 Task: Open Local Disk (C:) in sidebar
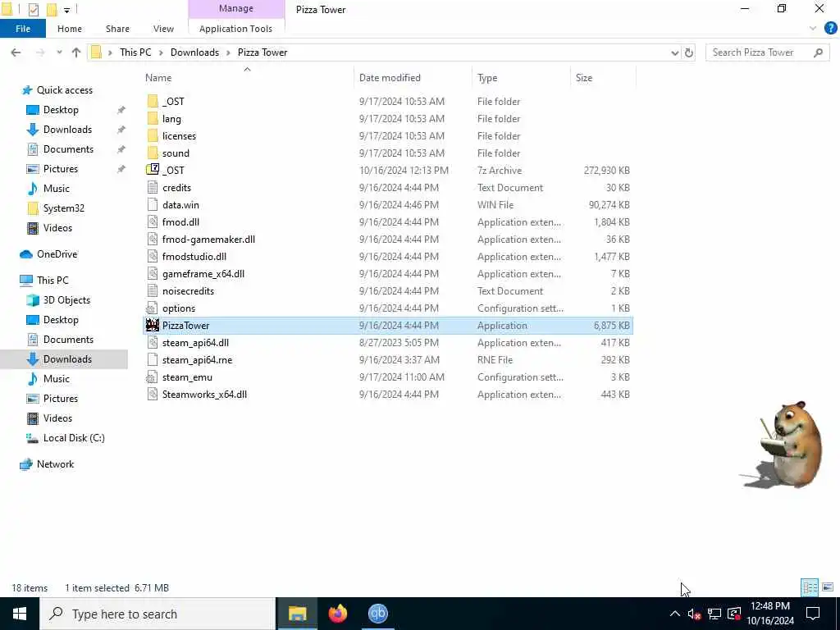[x=74, y=438]
